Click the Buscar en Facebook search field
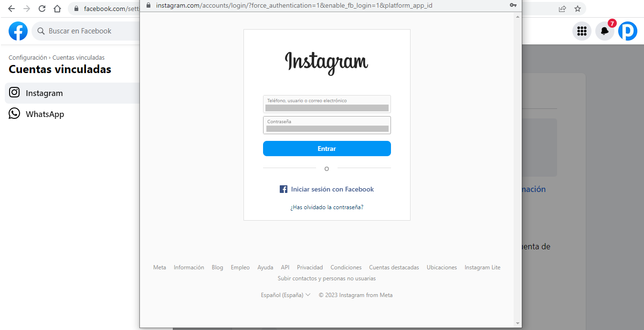Screen dimensions: 644x330 pyautogui.click(x=86, y=31)
